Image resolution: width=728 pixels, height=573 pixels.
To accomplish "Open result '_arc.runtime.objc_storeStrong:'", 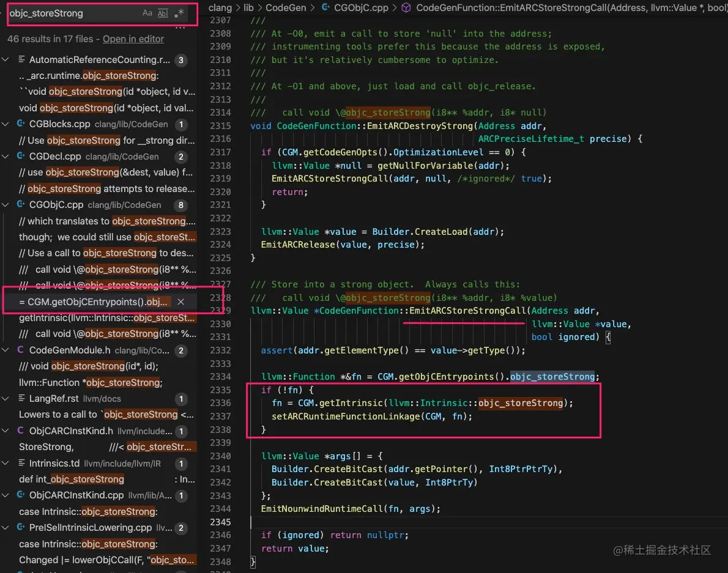I will [89, 76].
